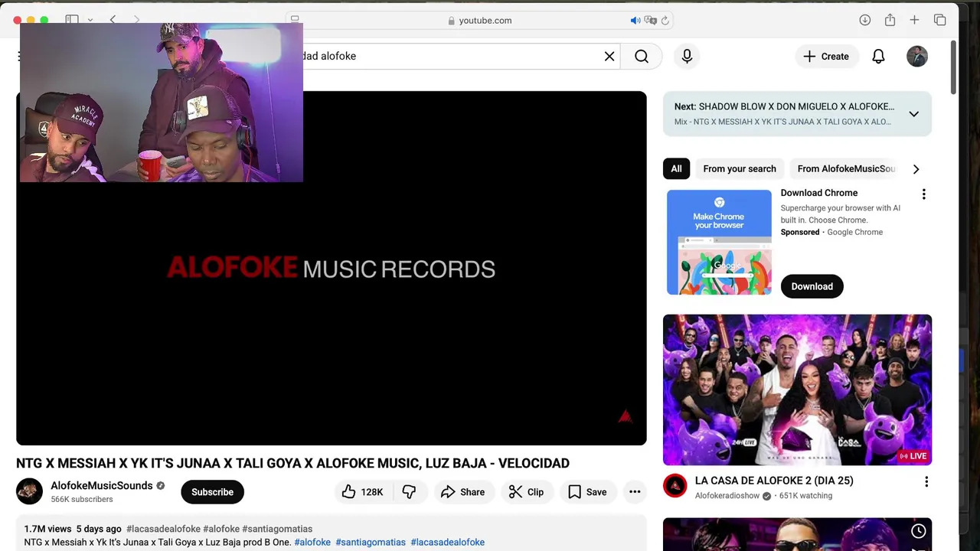Go back with Safari back arrow
The width and height of the screenshot is (980, 551).
[113, 20]
